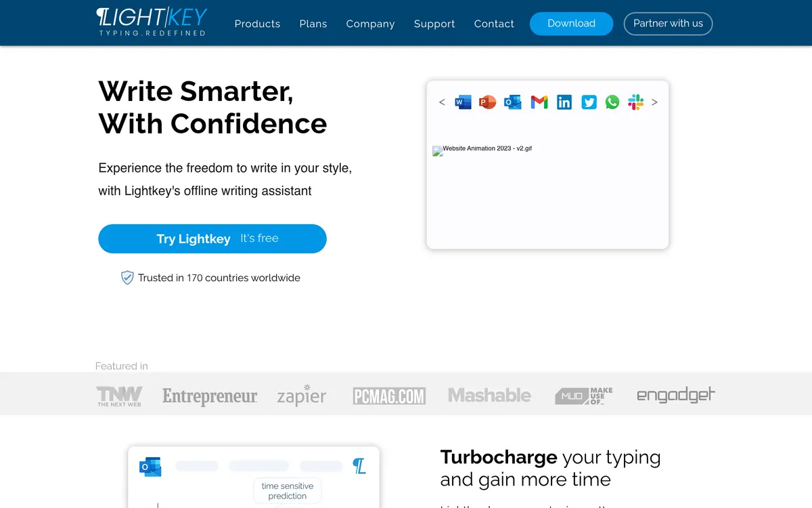
Task: Click the Try Lightkey It's free button
Action: coord(212,238)
